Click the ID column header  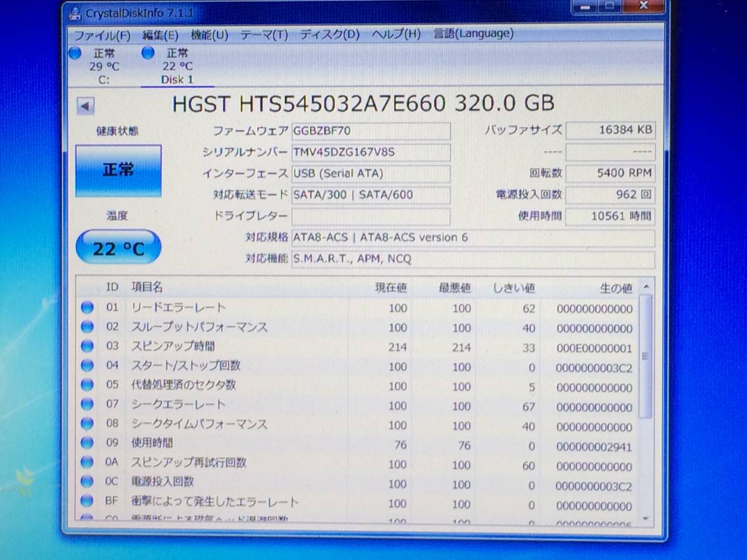tap(112, 287)
